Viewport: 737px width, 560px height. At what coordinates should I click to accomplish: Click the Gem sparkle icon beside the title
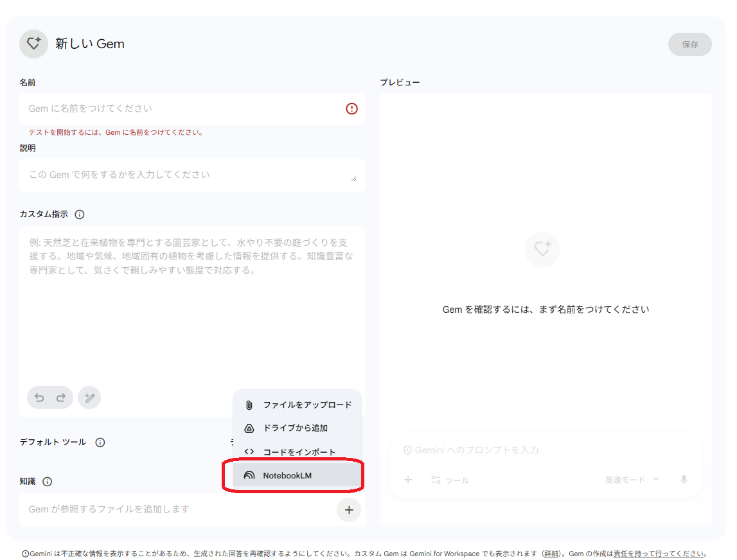coord(33,44)
